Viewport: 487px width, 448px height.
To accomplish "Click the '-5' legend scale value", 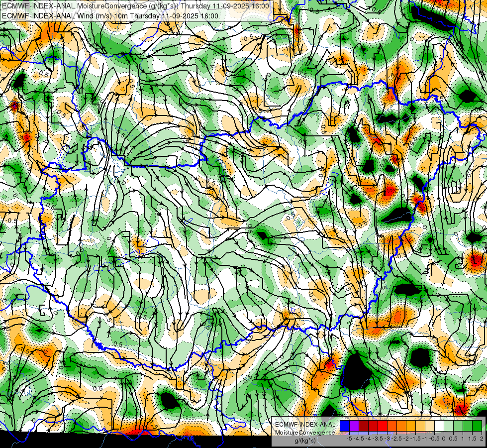I will pos(349,439).
